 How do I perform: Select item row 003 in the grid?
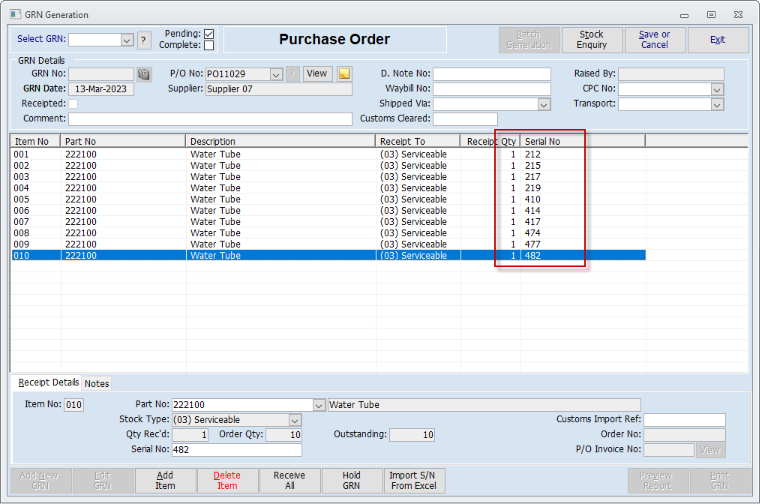(x=329, y=177)
